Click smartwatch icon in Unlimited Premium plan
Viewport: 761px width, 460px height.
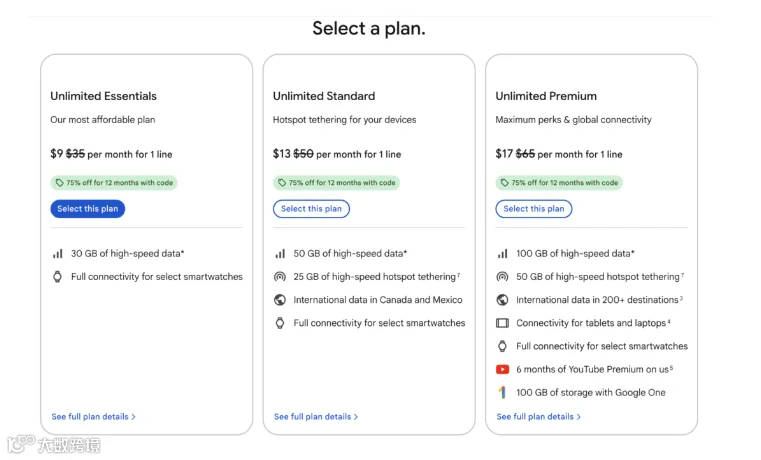pyautogui.click(x=502, y=346)
